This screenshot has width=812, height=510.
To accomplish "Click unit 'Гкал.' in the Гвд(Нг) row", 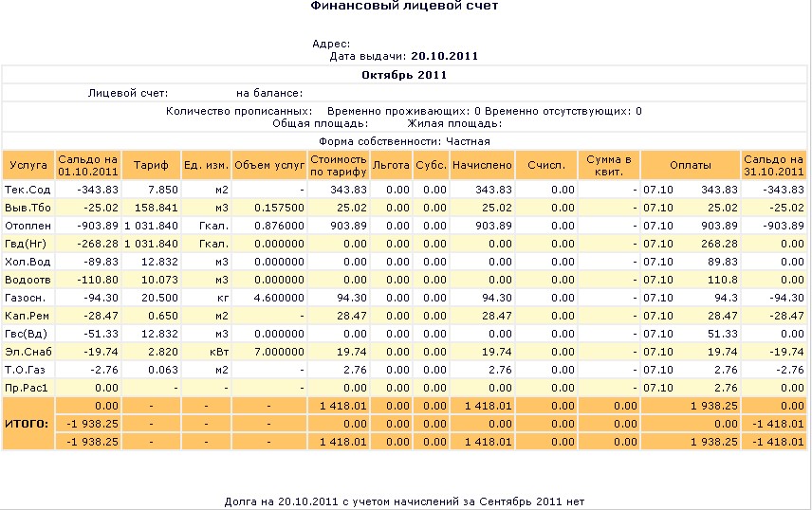I will coord(213,244).
